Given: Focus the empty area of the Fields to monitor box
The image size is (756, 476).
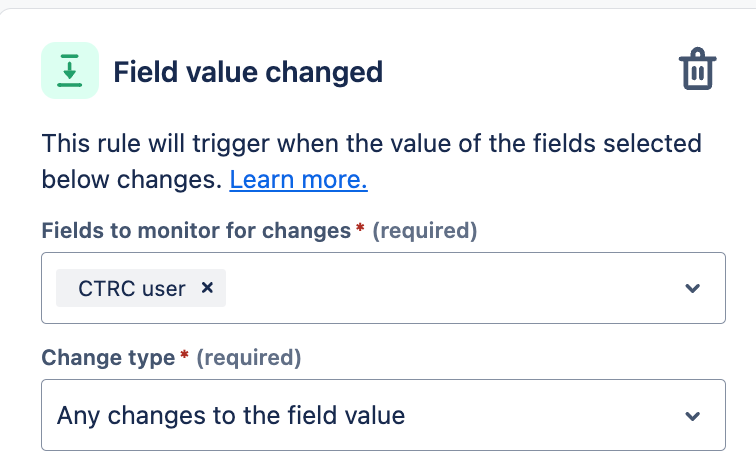Looking at the screenshot, I should click(450, 288).
